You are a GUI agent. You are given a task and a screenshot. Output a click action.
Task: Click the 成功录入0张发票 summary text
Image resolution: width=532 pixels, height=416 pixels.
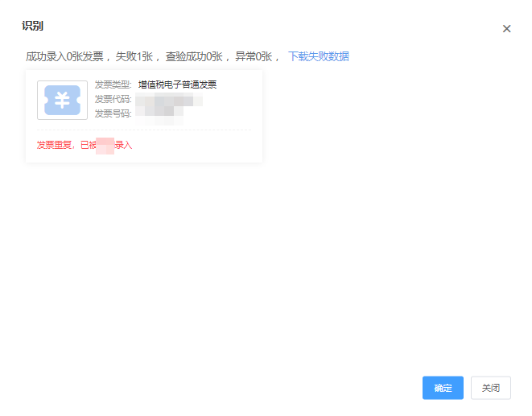coord(65,56)
